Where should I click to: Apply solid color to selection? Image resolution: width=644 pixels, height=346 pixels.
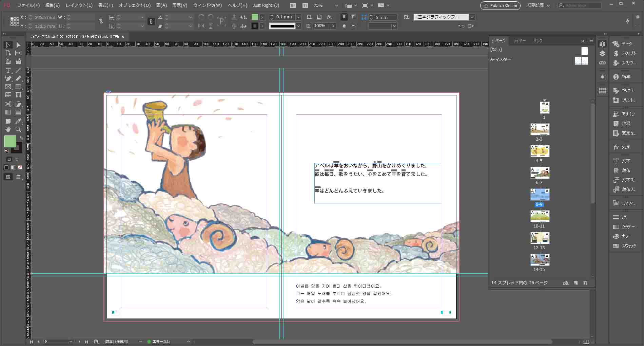click(x=6, y=167)
